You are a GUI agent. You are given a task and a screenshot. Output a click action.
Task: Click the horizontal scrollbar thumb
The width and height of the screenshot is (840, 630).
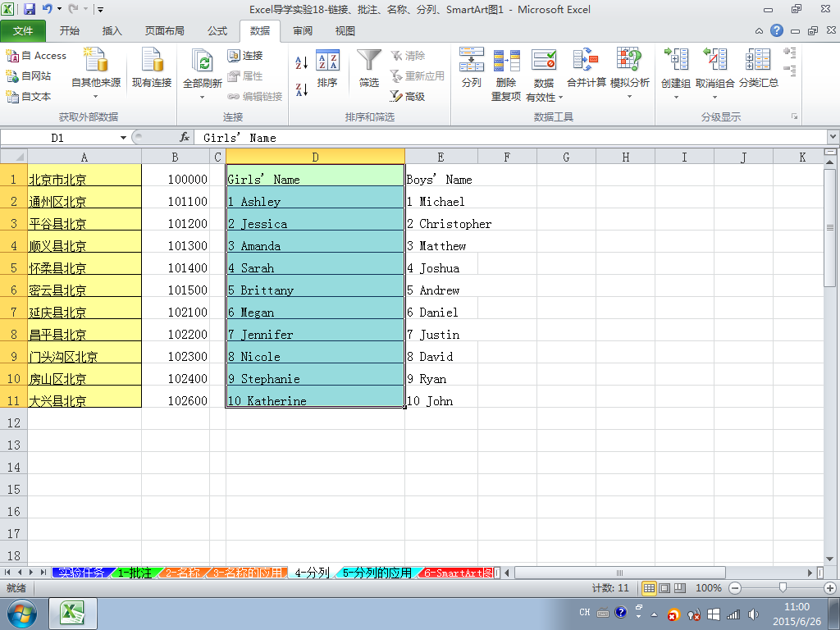[620, 573]
